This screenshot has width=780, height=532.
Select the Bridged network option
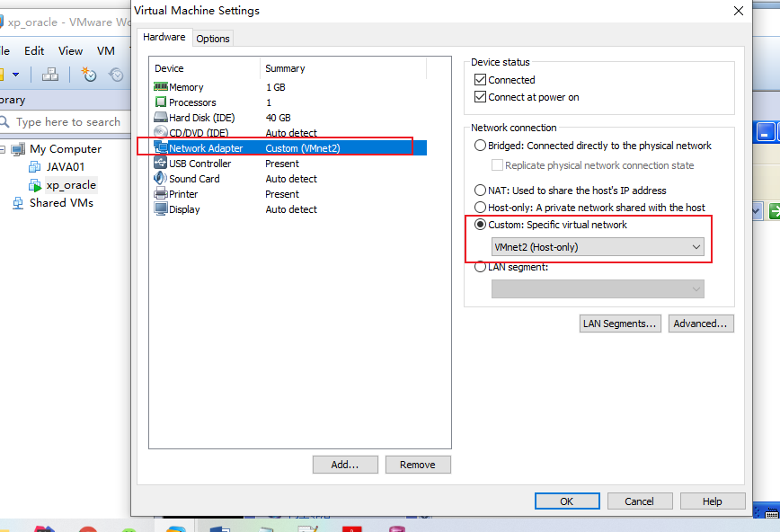tap(480, 146)
